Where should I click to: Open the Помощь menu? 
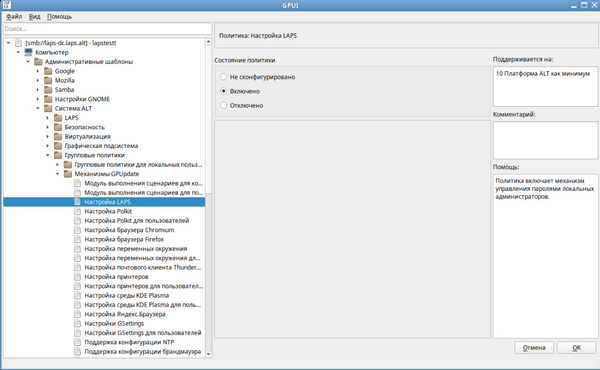click(59, 16)
